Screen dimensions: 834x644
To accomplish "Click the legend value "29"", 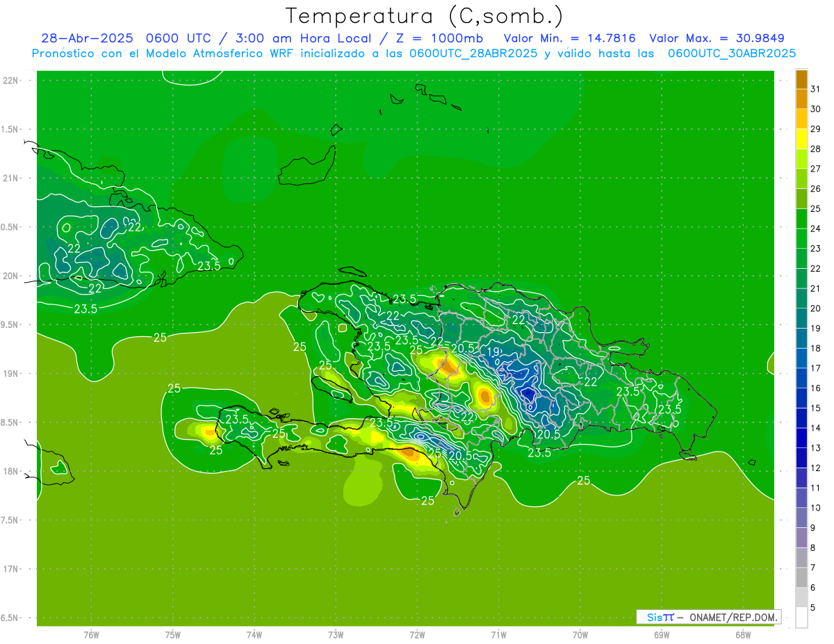I will pos(816,129).
